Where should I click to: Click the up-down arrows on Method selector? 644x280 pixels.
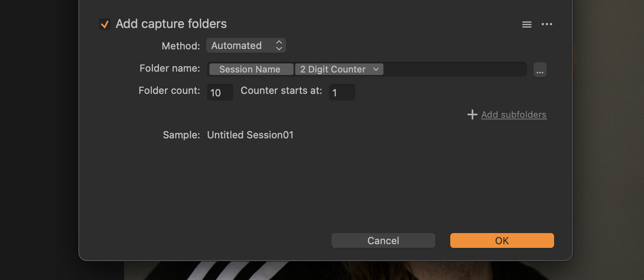pos(279,45)
